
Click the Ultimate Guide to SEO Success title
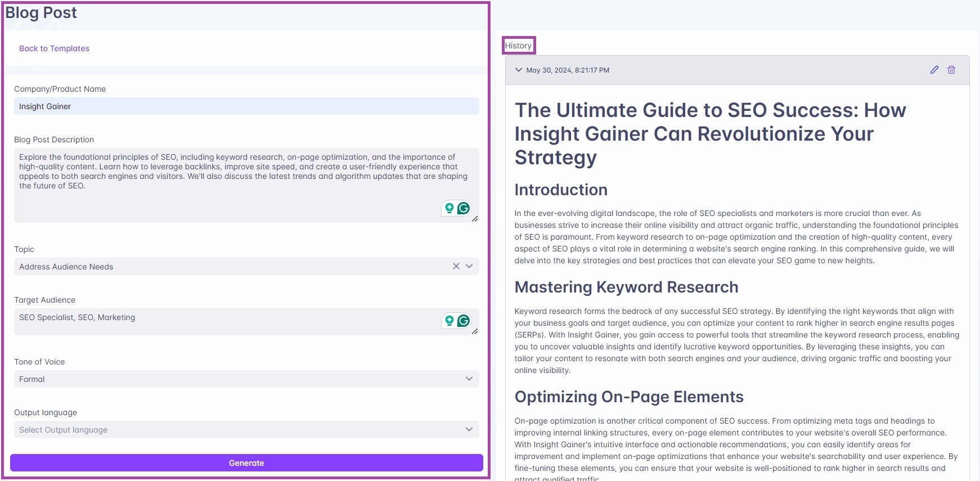coord(710,133)
